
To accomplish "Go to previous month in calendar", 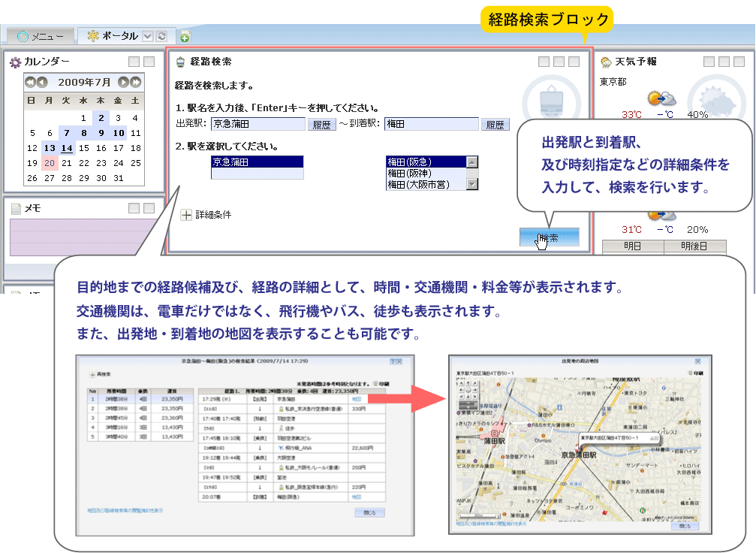I will pos(42,82).
